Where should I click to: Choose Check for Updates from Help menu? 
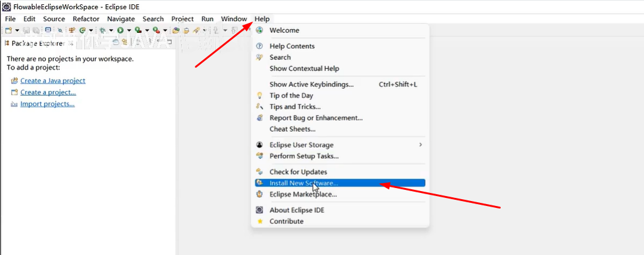298,172
